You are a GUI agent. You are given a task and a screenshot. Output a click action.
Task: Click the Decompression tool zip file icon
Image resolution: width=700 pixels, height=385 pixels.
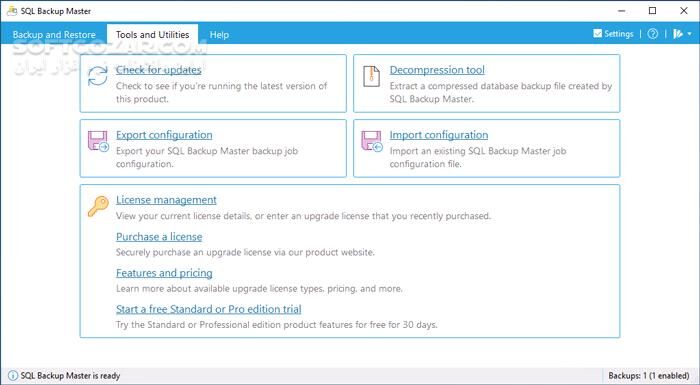pos(371,76)
